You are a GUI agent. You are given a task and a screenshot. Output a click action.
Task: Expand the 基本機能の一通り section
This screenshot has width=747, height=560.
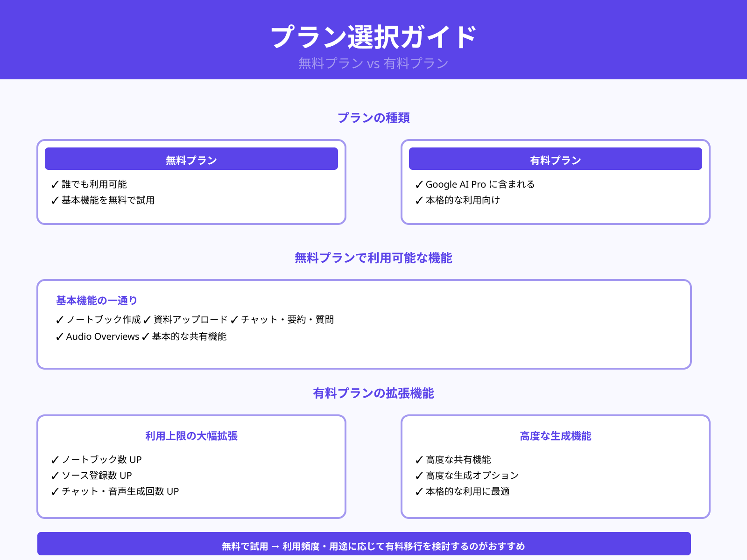96,300
